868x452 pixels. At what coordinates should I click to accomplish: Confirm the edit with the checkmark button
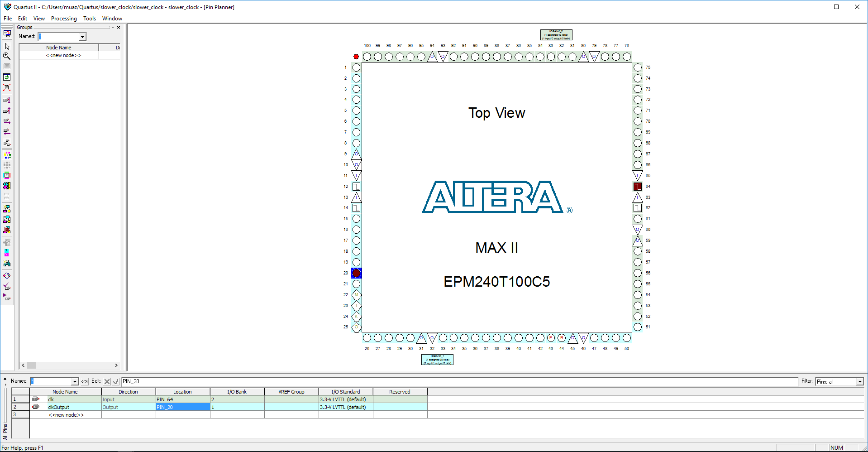click(115, 381)
